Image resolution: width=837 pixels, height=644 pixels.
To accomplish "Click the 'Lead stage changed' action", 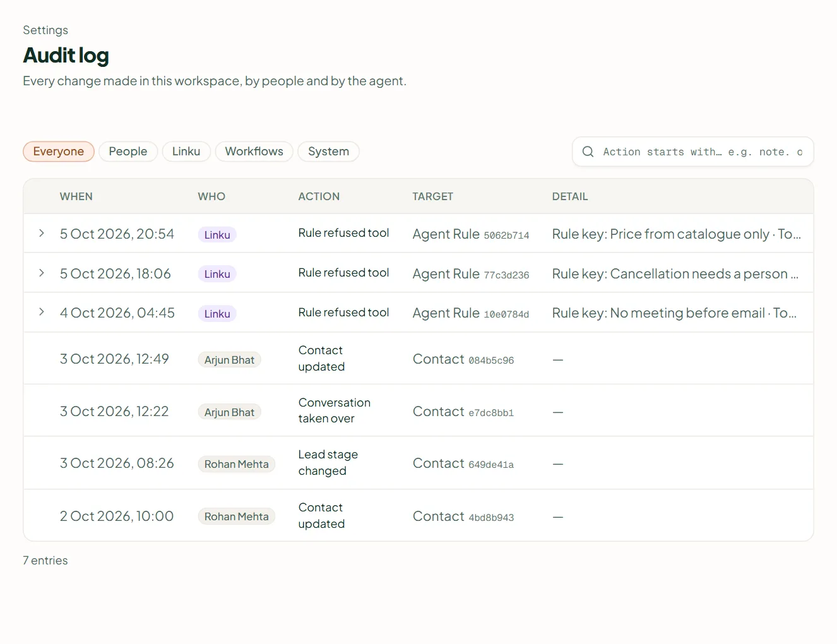I will (328, 463).
